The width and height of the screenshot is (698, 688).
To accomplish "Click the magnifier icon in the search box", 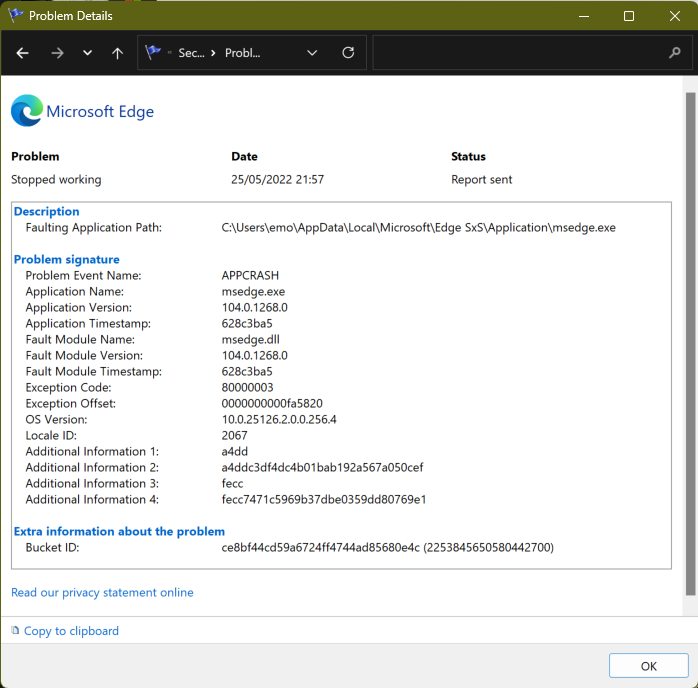I will (673, 53).
